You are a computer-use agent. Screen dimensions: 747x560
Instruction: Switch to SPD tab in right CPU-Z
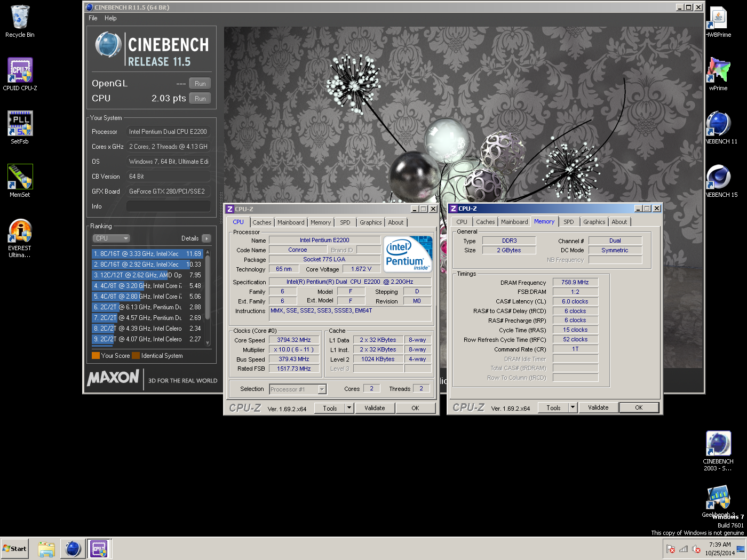click(x=569, y=222)
